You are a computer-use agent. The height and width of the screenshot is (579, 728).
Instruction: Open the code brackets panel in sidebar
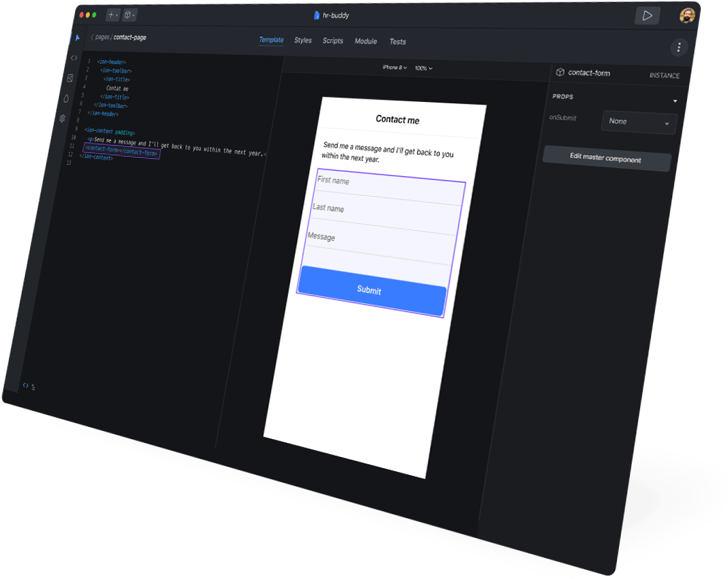(74, 58)
